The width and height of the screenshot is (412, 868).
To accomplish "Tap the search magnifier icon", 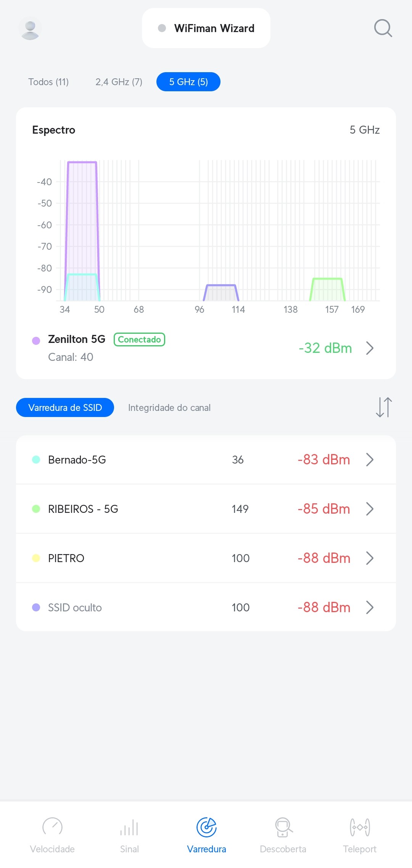I will coord(383,28).
